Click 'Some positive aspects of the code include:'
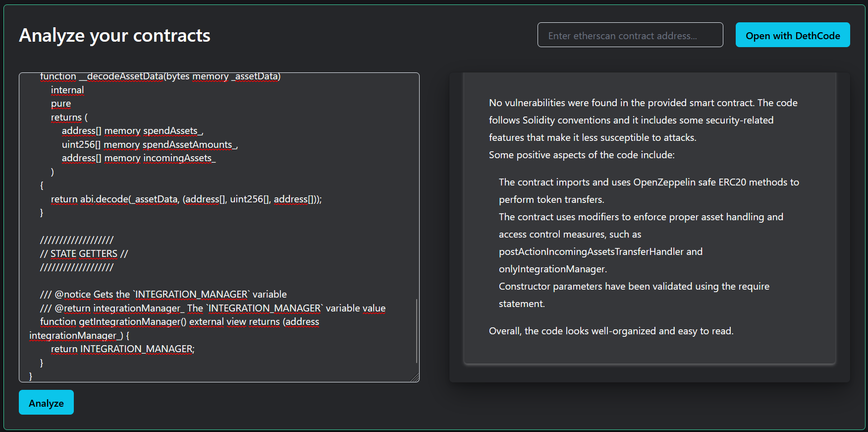 pyautogui.click(x=582, y=155)
